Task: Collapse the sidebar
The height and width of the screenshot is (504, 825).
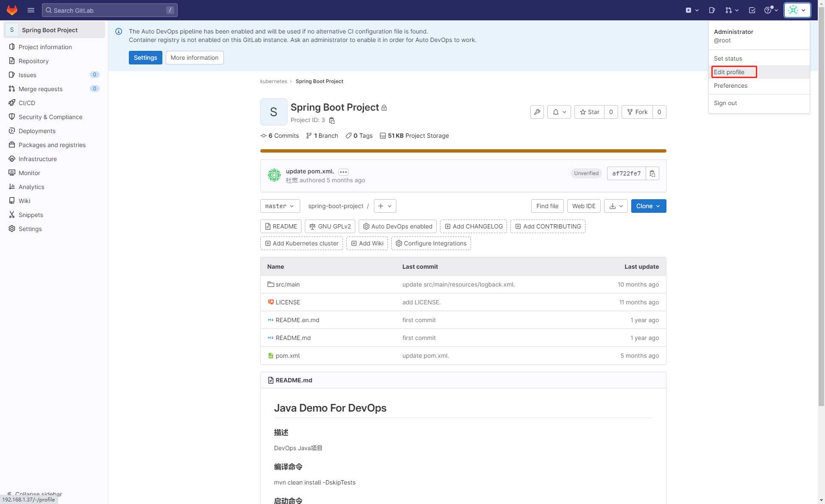Action: [x=35, y=494]
